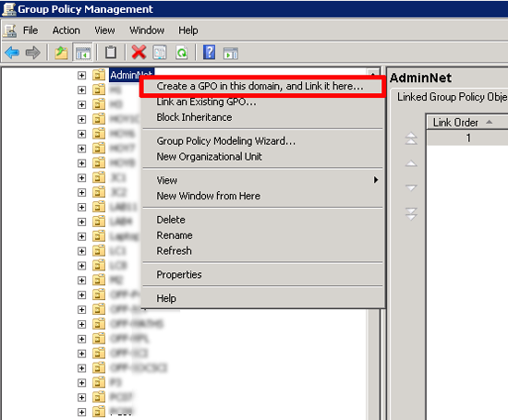Click the blue question mark Help icon
This screenshot has width=508, height=420.
click(209, 52)
